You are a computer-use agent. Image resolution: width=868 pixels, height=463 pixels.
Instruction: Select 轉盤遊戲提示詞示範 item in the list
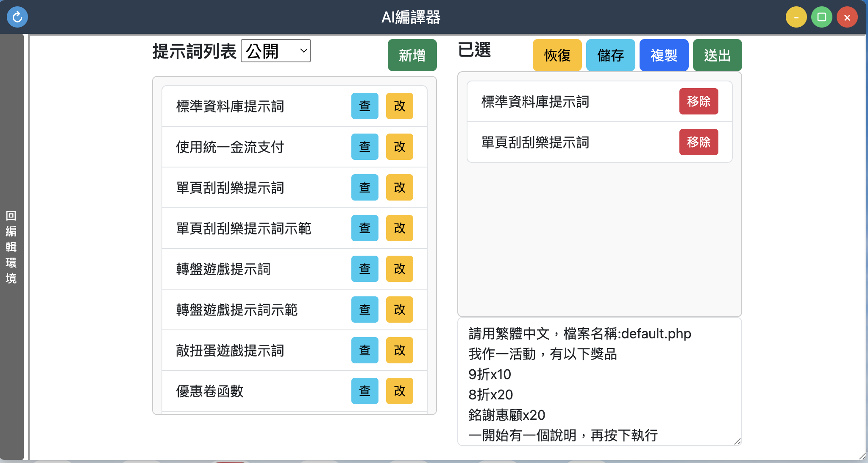point(237,310)
